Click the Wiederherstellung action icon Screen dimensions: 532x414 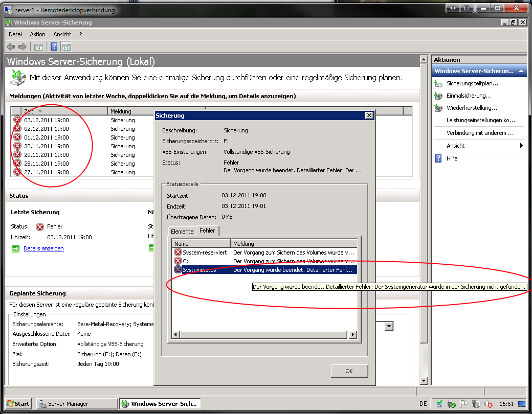coord(438,108)
